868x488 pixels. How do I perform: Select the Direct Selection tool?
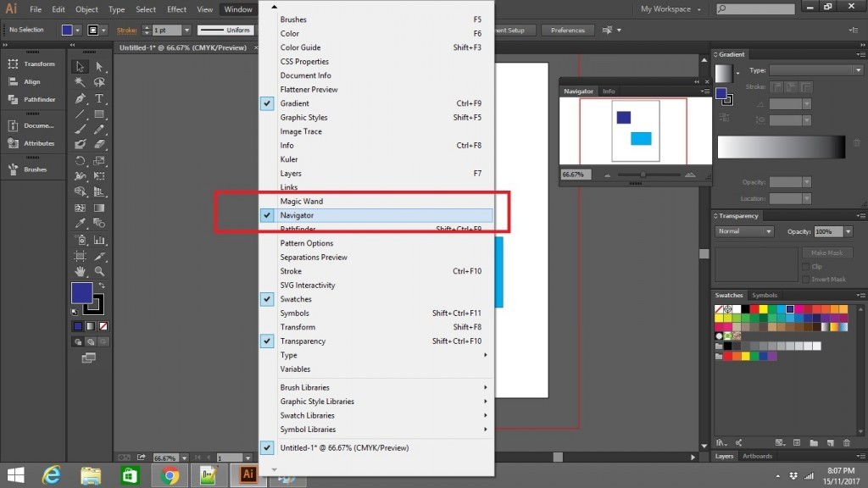(99, 66)
